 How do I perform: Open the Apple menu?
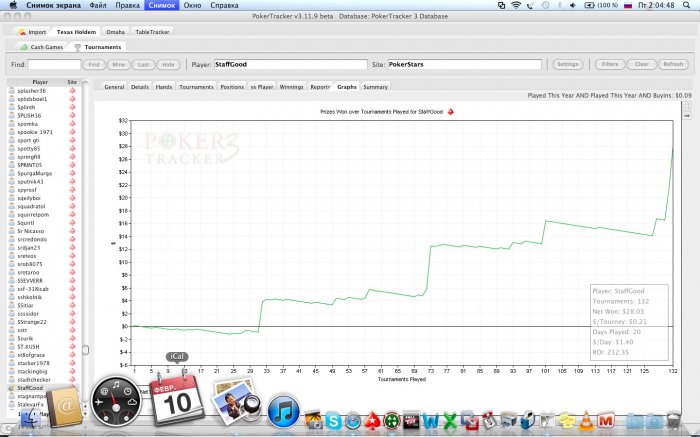[13, 5]
